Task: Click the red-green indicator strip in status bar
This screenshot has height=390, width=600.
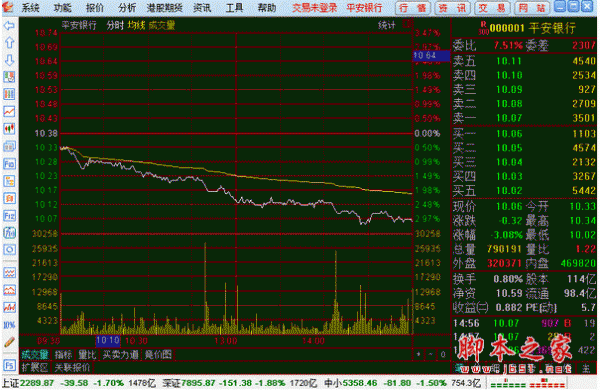Action: point(528,383)
